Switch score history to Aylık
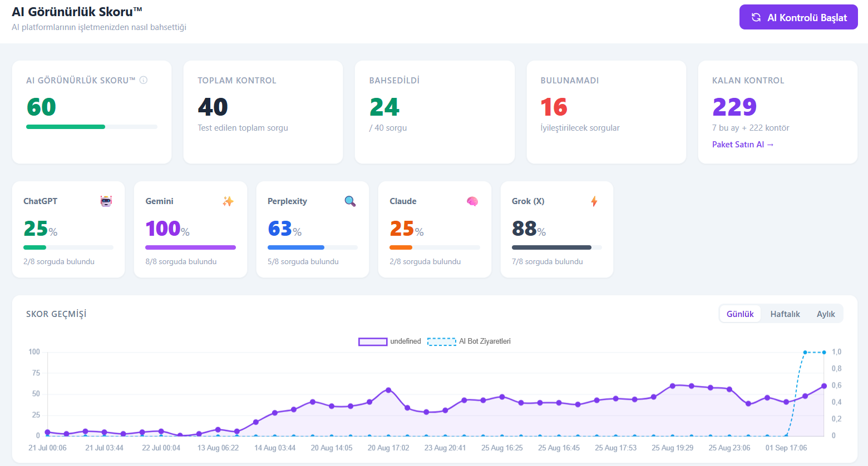 [x=826, y=314]
